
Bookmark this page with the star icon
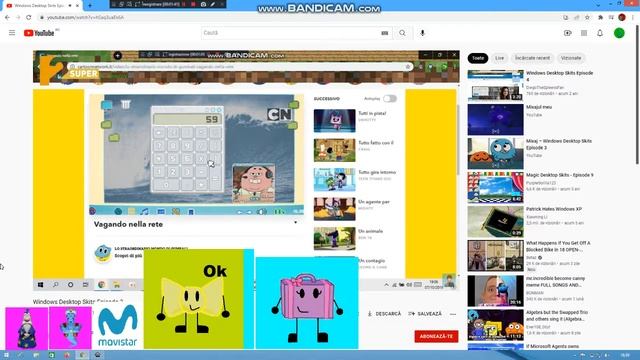tap(587, 18)
